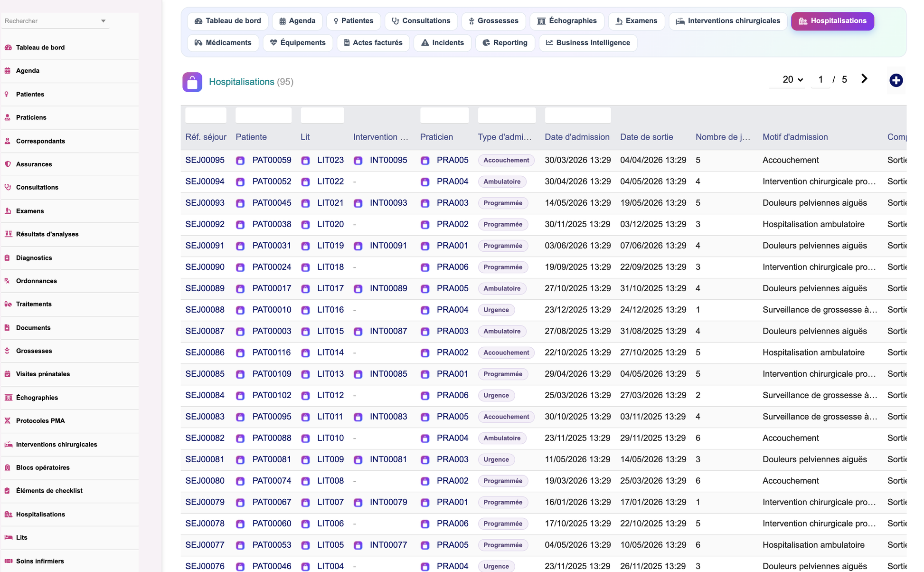This screenshot has width=924, height=572.
Task: Click the Date d'admission filter field
Action: pos(578,115)
